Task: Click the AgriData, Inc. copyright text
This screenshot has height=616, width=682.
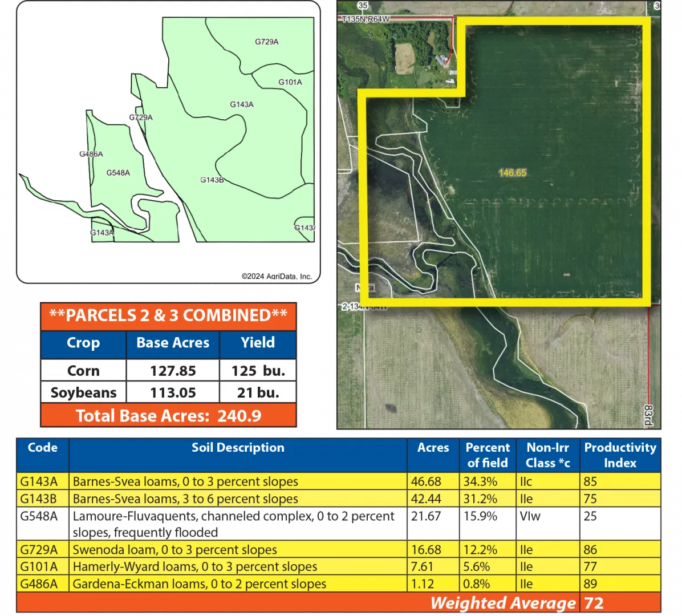Action: (277, 276)
